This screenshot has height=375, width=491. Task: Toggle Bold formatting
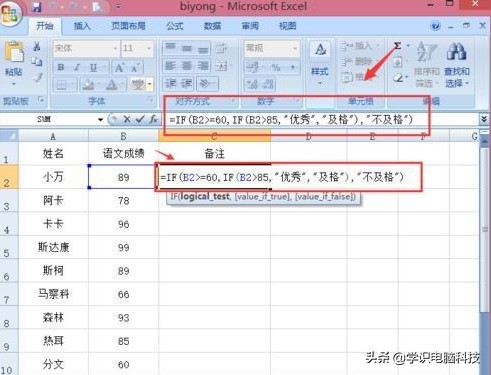(61, 67)
